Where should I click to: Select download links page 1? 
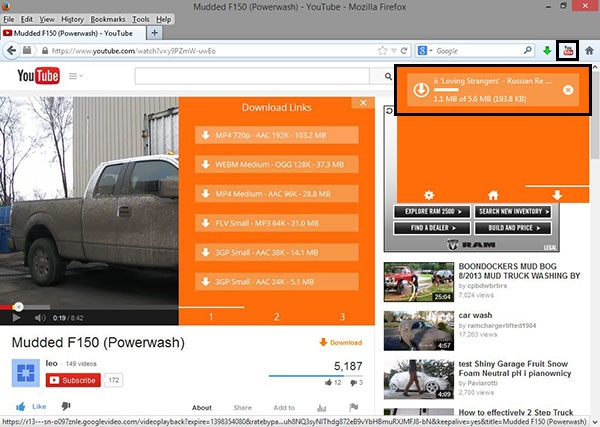coord(211,317)
